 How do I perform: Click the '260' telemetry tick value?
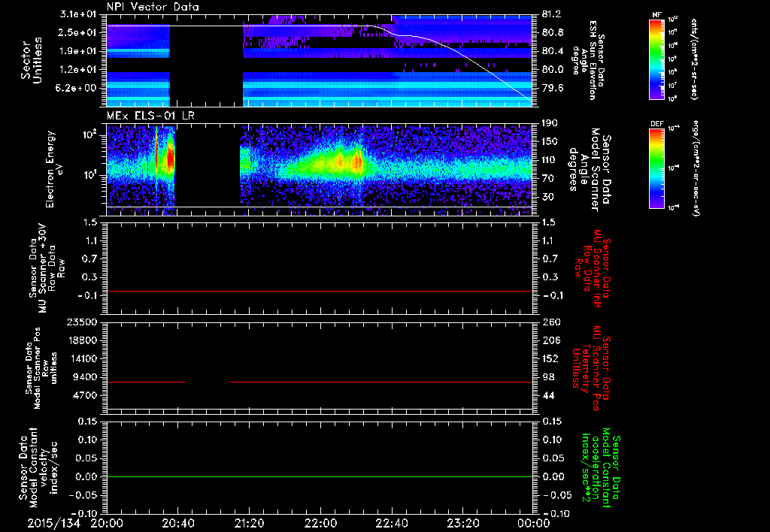tap(550, 322)
